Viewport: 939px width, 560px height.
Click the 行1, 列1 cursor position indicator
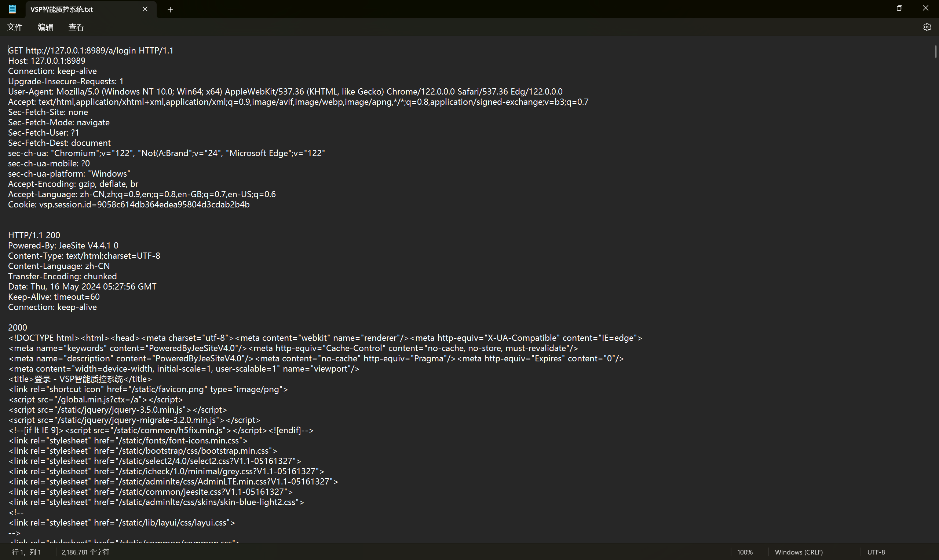26,552
